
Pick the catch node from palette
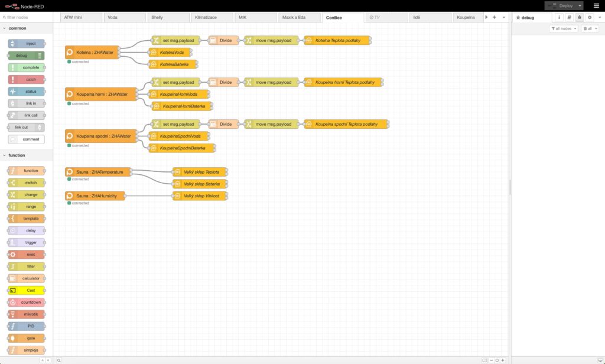pyautogui.click(x=26, y=80)
